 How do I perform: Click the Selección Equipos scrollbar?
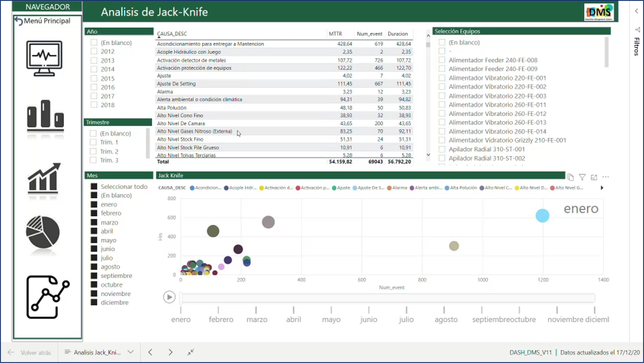[x=606, y=52]
